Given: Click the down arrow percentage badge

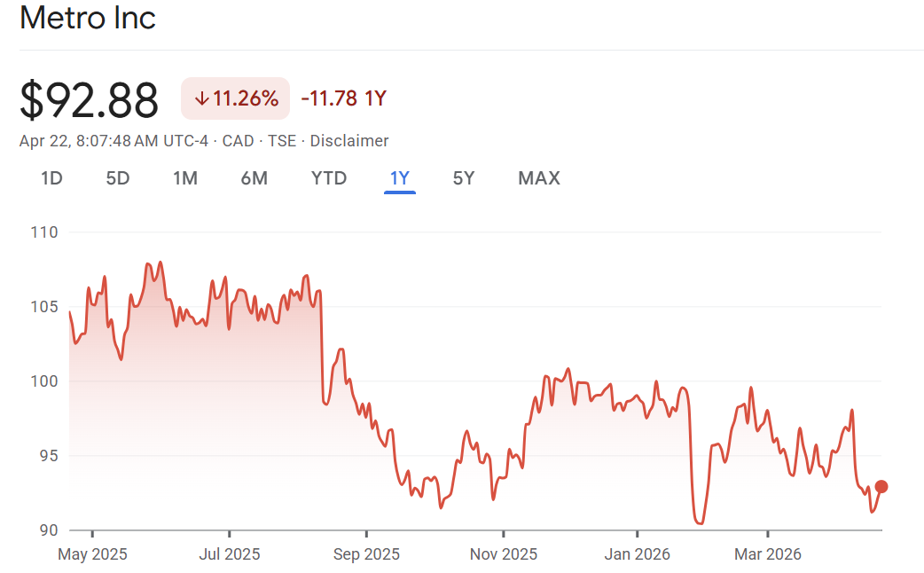Looking at the screenshot, I should (x=236, y=98).
